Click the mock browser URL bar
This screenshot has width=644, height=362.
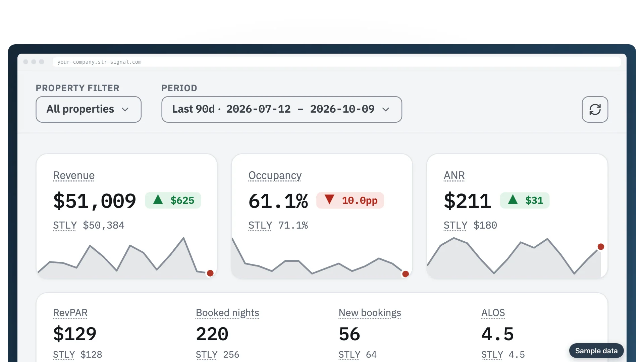[x=336, y=62]
